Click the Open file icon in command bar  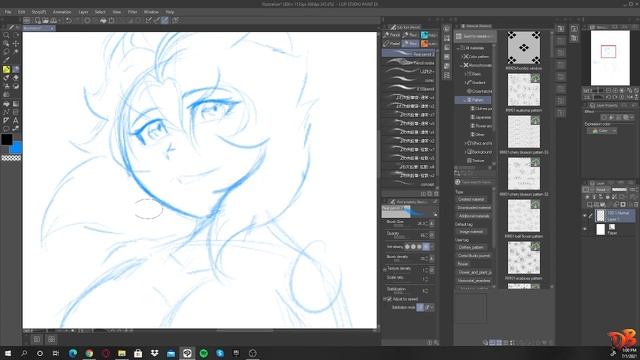pyautogui.click(x=45, y=20)
